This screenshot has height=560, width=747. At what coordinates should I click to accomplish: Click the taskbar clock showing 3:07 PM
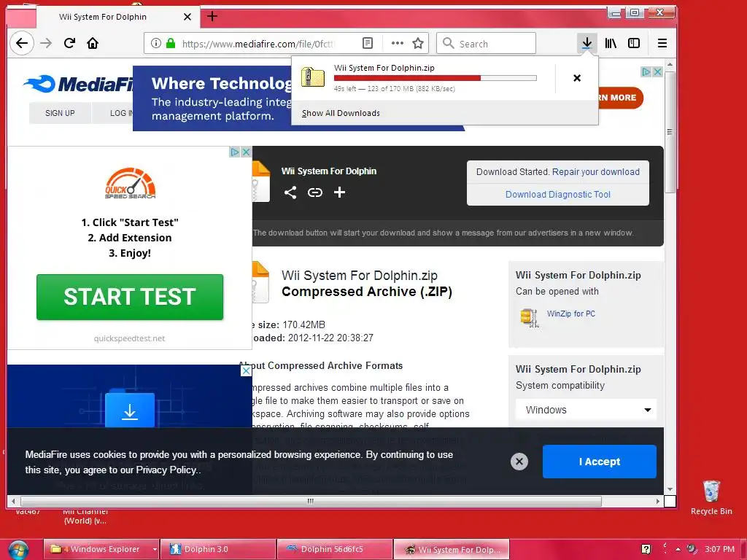tap(719, 549)
